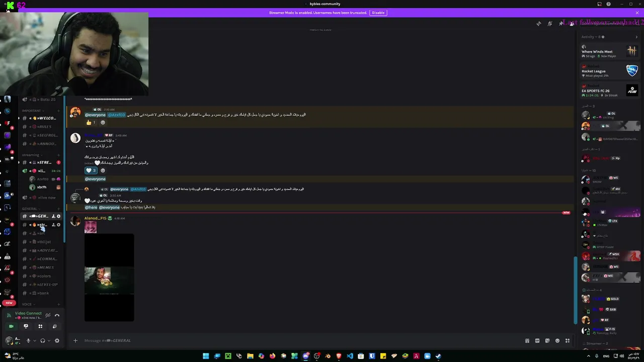Open the inbox icon in title bar
The width and height of the screenshot is (644, 362).
[599, 4]
